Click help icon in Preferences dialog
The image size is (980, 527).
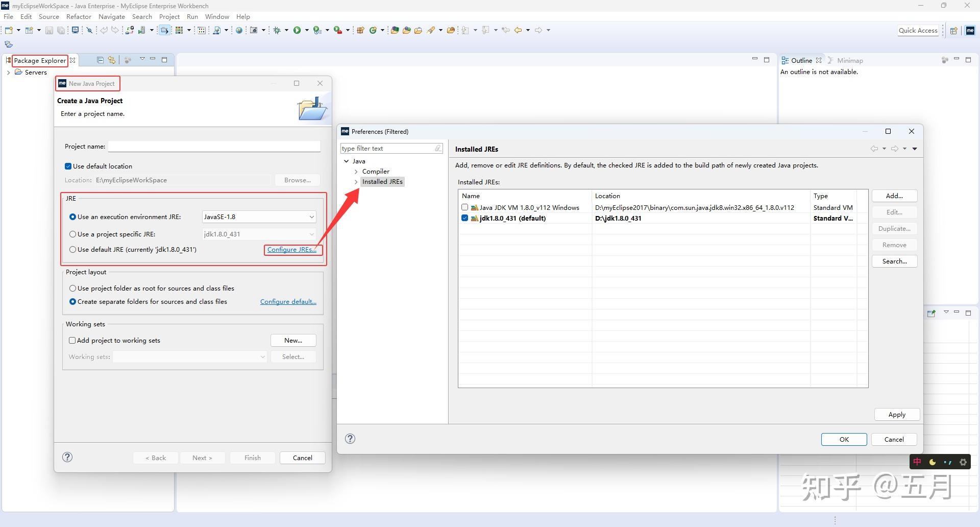point(350,439)
